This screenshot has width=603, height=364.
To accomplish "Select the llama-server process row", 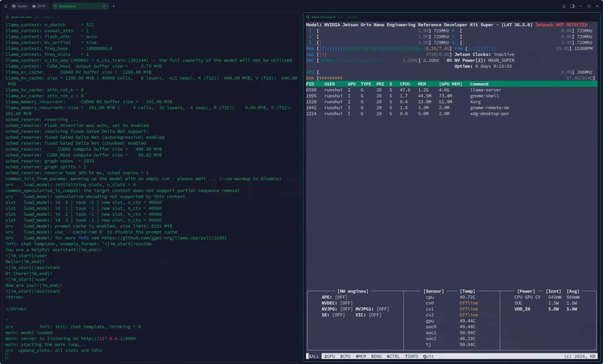I will point(486,90).
